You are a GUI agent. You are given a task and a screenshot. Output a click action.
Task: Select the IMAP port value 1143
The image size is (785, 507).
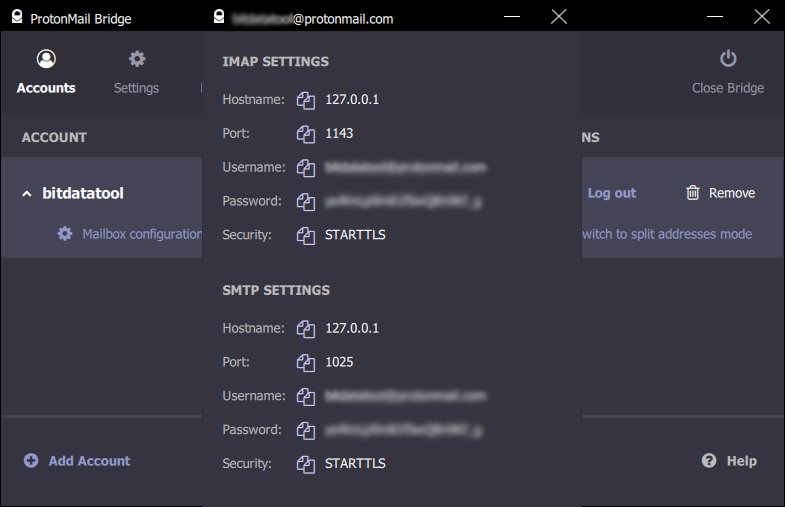(339, 133)
